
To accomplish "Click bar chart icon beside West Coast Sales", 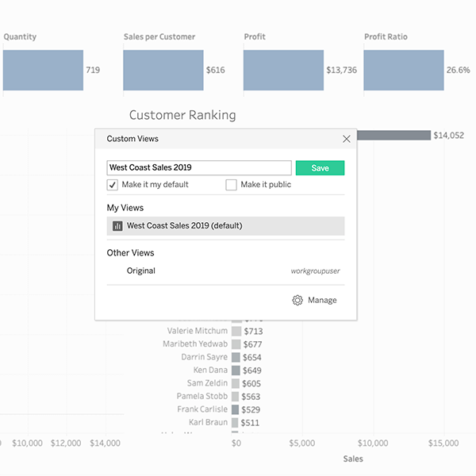I will [x=117, y=226].
